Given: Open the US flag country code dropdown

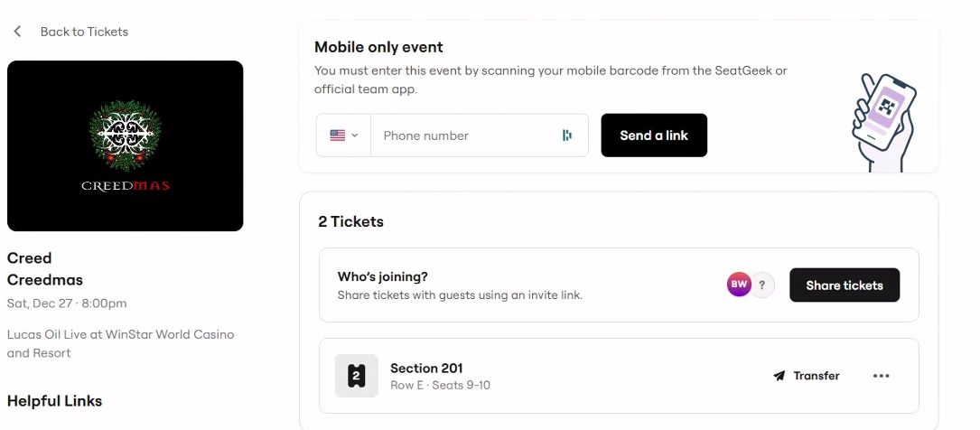Looking at the screenshot, I should (x=343, y=136).
